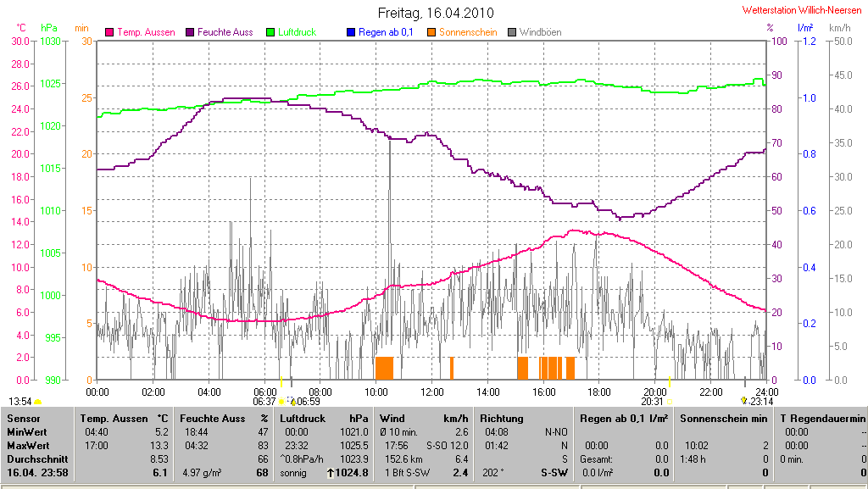The image size is (868, 489).
Task: Click the 1 Bft S-SW reading
Action: tap(408, 473)
